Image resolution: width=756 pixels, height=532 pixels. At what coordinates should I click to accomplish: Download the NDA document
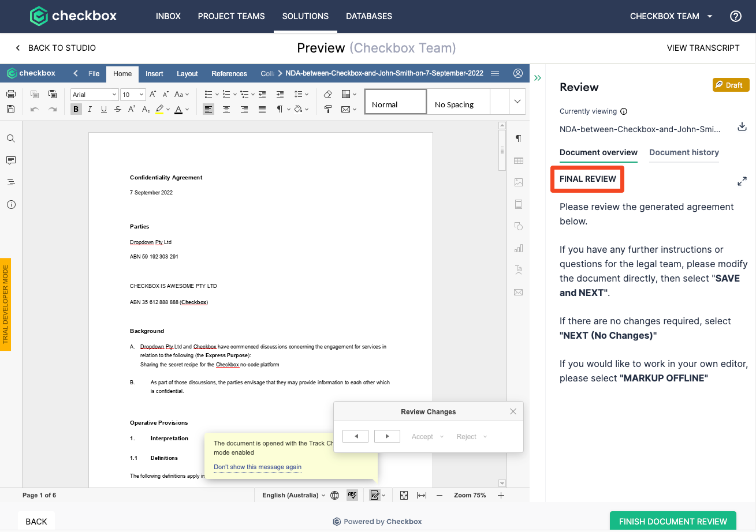point(742,127)
